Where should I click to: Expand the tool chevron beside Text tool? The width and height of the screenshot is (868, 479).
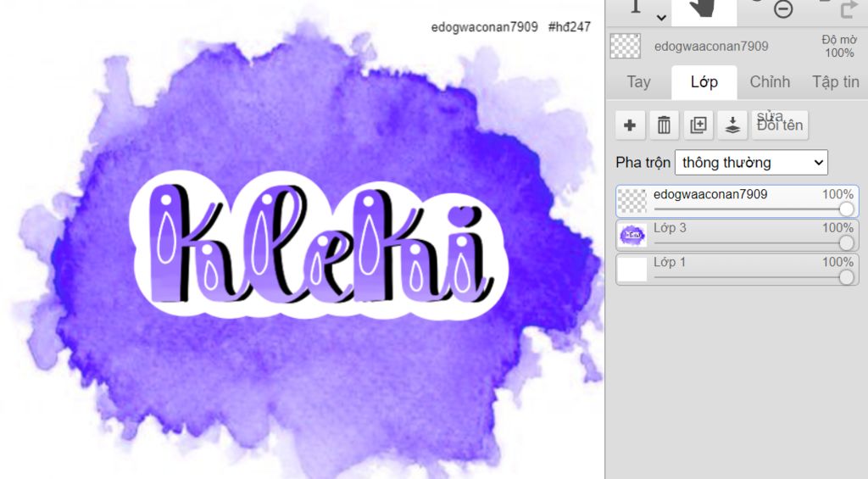(x=661, y=18)
